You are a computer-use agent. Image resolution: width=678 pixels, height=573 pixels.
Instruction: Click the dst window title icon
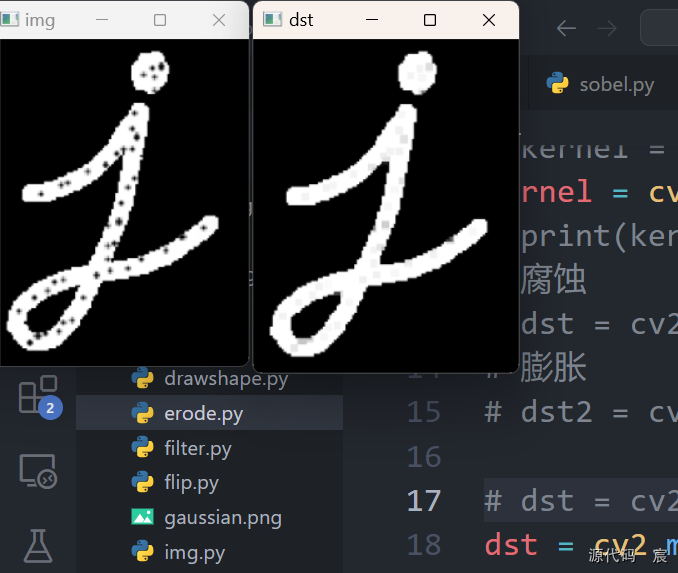tap(272, 19)
